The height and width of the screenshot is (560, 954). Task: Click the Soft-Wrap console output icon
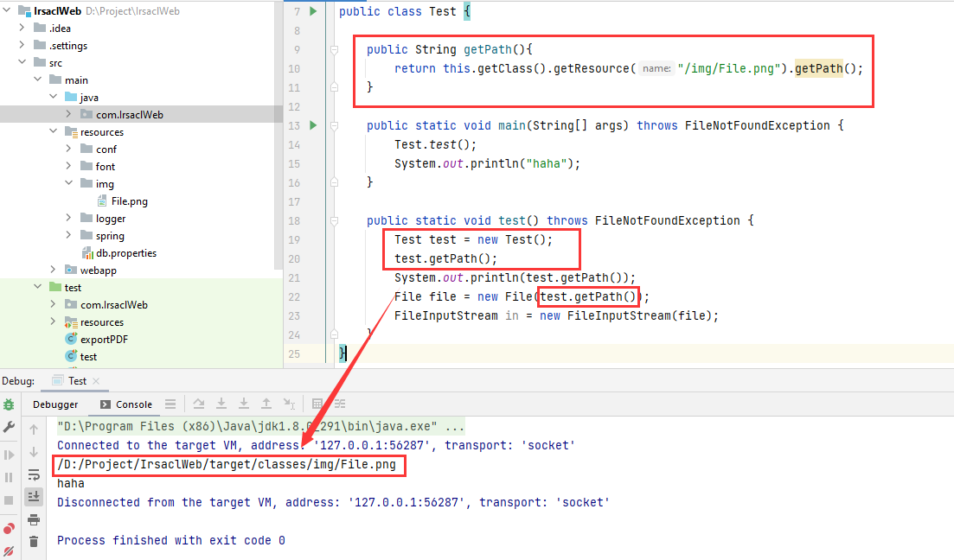click(x=35, y=474)
